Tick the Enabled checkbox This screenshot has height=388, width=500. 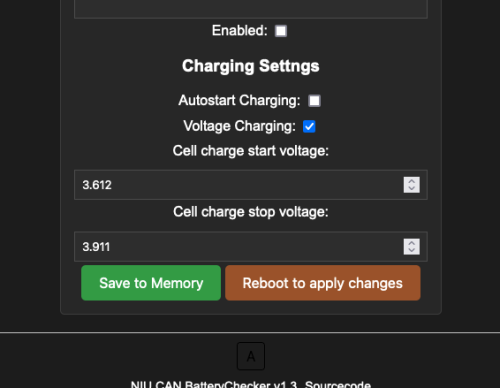281,31
